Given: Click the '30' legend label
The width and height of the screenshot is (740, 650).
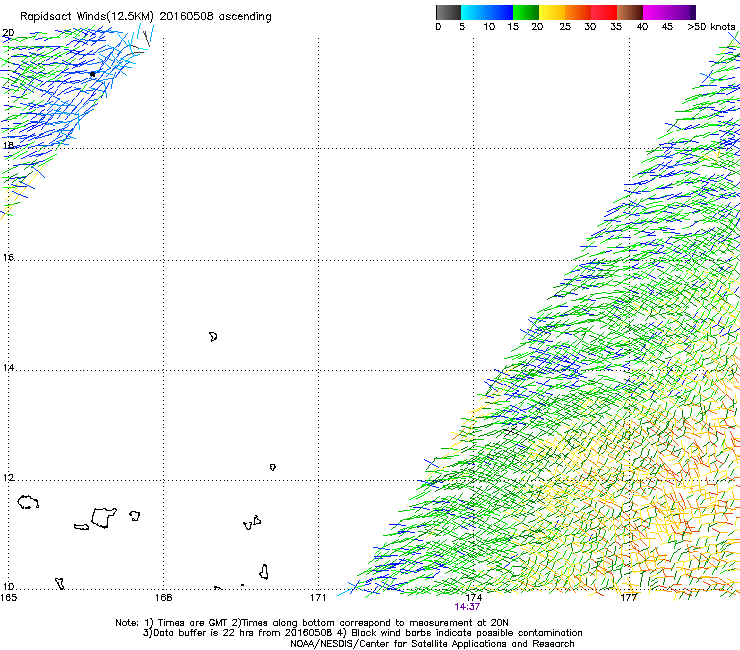Looking at the screenshot, I should point(590,27).
